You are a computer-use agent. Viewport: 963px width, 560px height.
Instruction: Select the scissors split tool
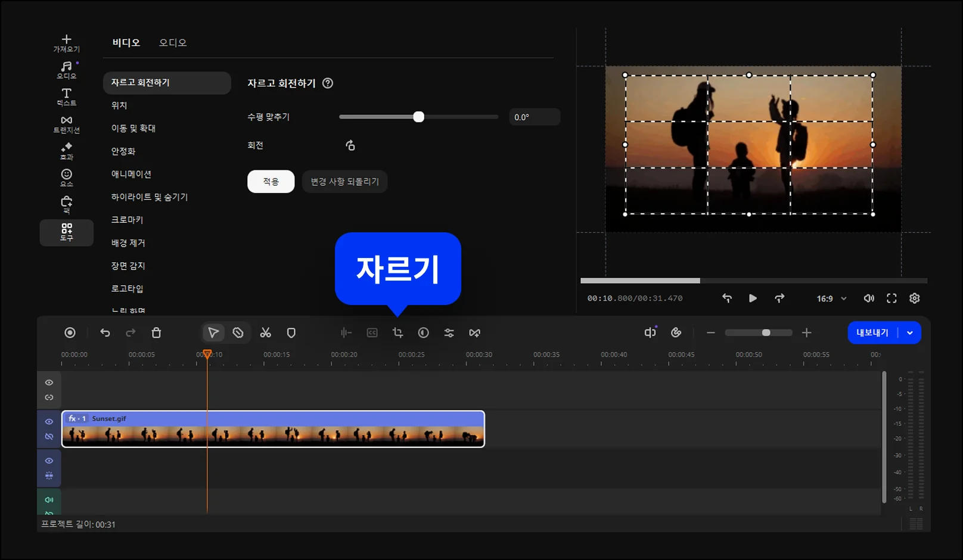pos(266,333)
